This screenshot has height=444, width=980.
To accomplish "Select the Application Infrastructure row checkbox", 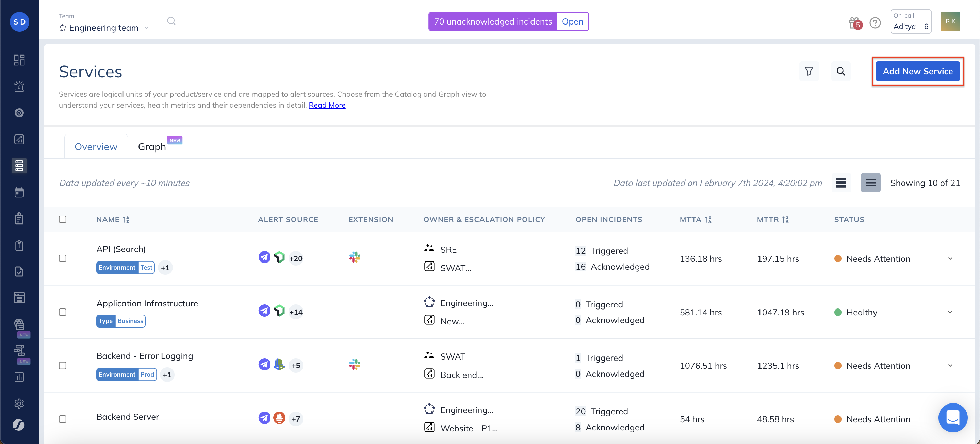I will click(63, 312).
